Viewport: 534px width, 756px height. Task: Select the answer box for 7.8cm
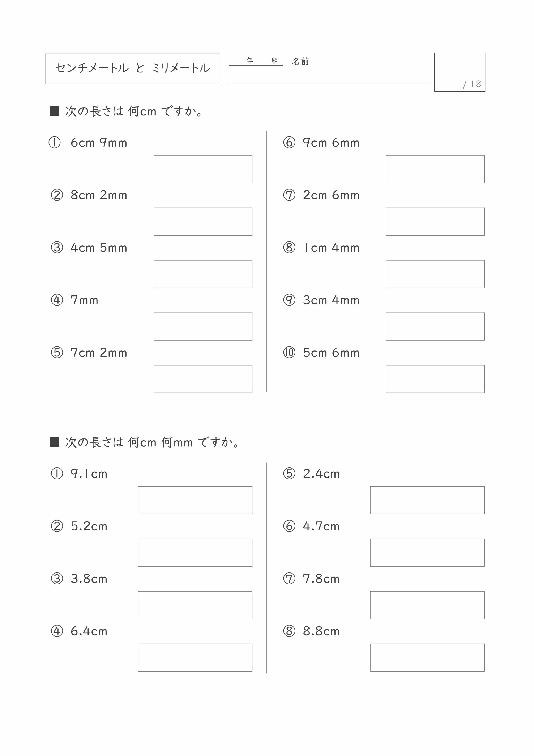[x=427, y=605]
